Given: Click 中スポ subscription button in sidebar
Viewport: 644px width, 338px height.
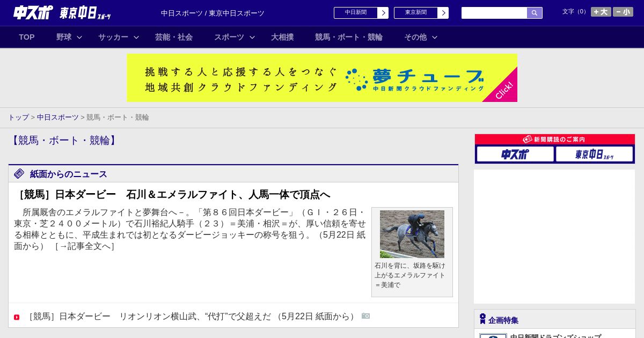Looking at the screenshot, I should (x=515, y=155).
